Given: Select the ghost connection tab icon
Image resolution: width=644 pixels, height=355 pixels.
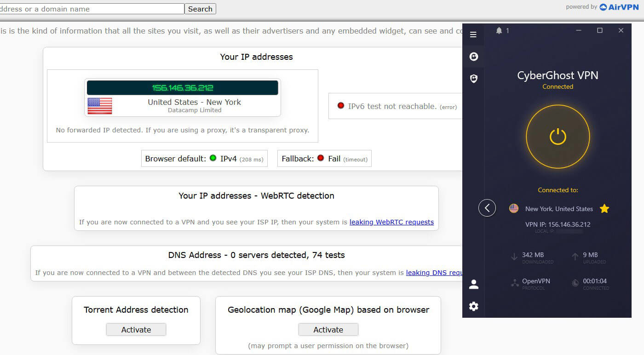Looking at the screenshot, I should 473,56.
